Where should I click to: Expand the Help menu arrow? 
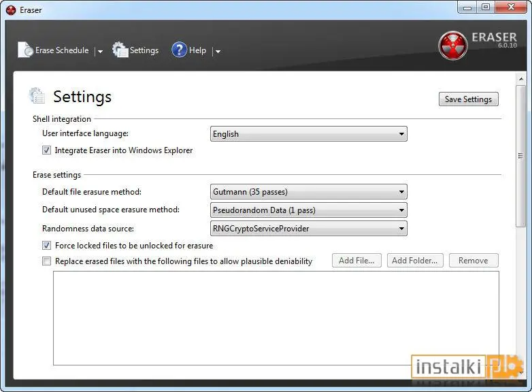tap(218, 51)
